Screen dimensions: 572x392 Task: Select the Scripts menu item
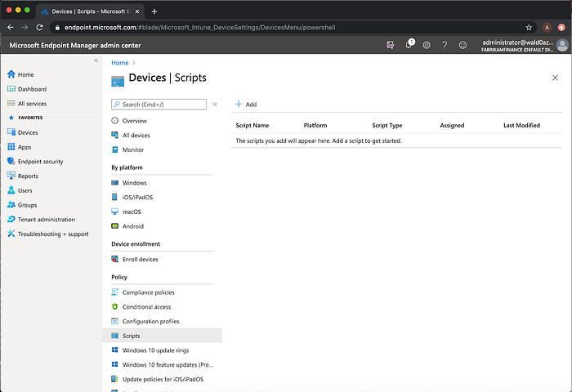coord(163,336)
